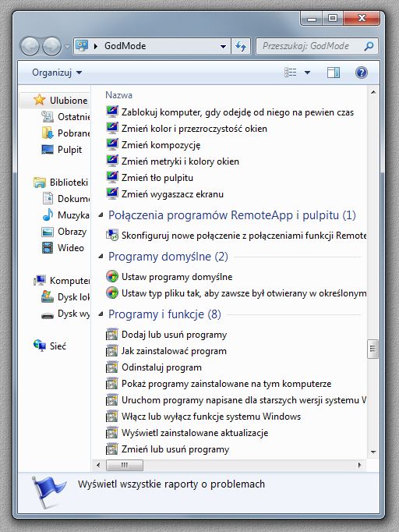Select the Muzyka library icon

point(48,215)
